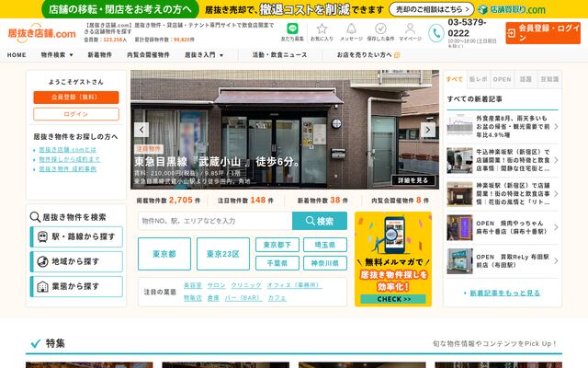This screenshot has height=368, width=588.
Task: Click arrow on OPEN 焼肉やっちゃん article
Action: [x=556, y=227]
